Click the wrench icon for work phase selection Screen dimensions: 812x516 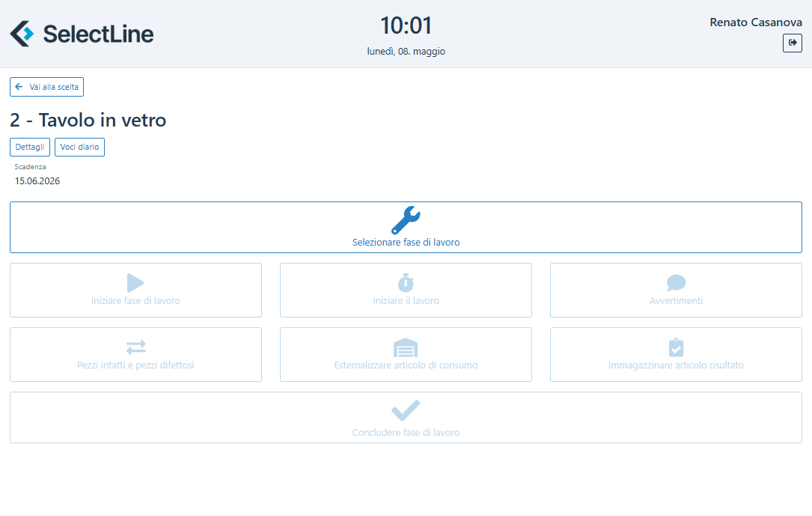406,220
